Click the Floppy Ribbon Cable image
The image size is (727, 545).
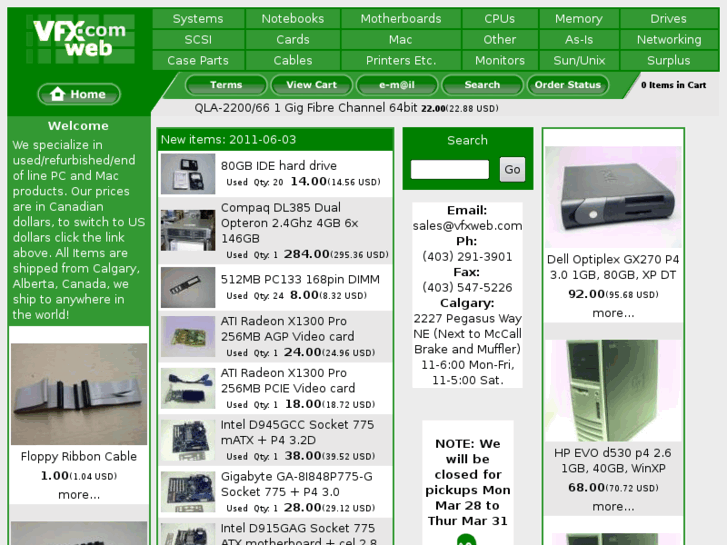[79, 394]
